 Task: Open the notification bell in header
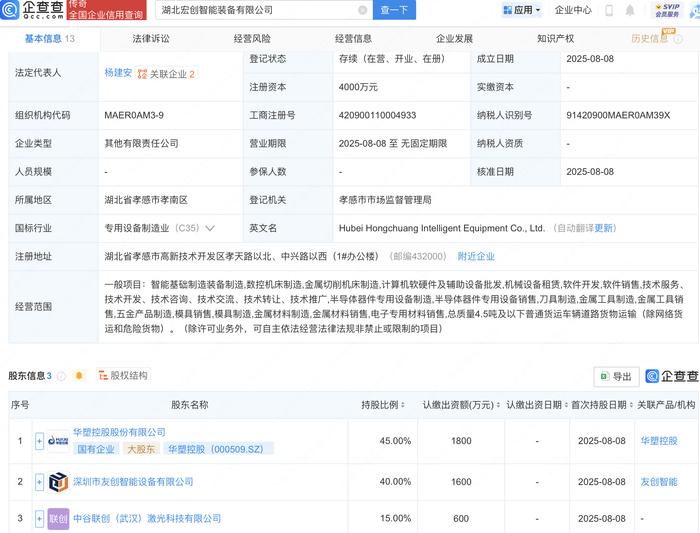point(629,10)
